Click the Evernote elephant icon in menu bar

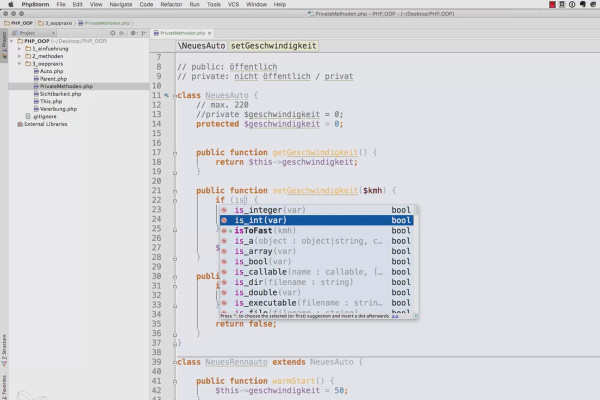tap(582, 5)
